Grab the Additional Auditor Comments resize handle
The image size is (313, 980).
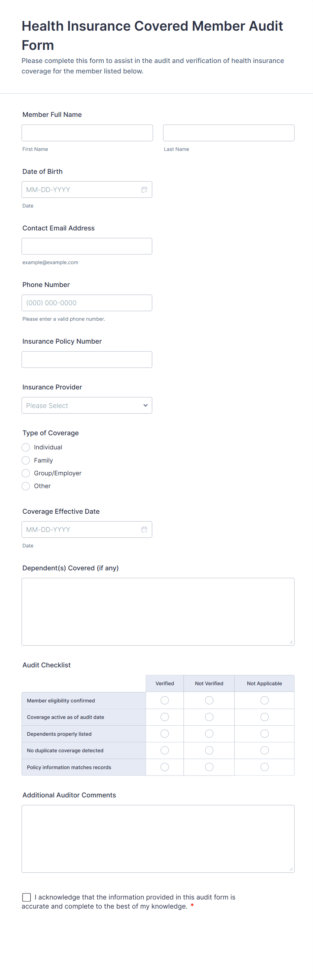pos(291,869)
